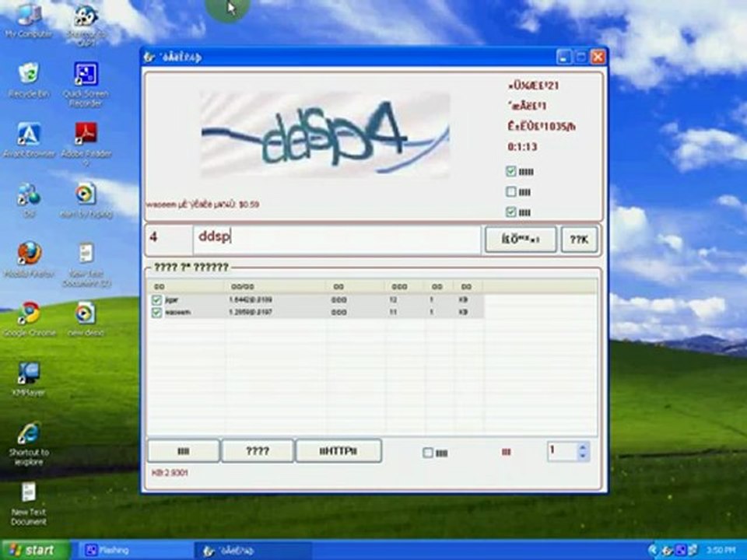
Task: Tick the checkbox left of the number spinner
Action: (x=428, y=453)
